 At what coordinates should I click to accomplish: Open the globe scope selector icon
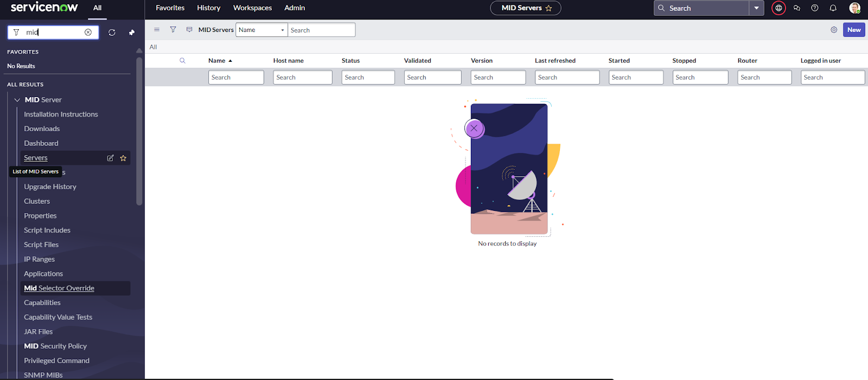778,8
